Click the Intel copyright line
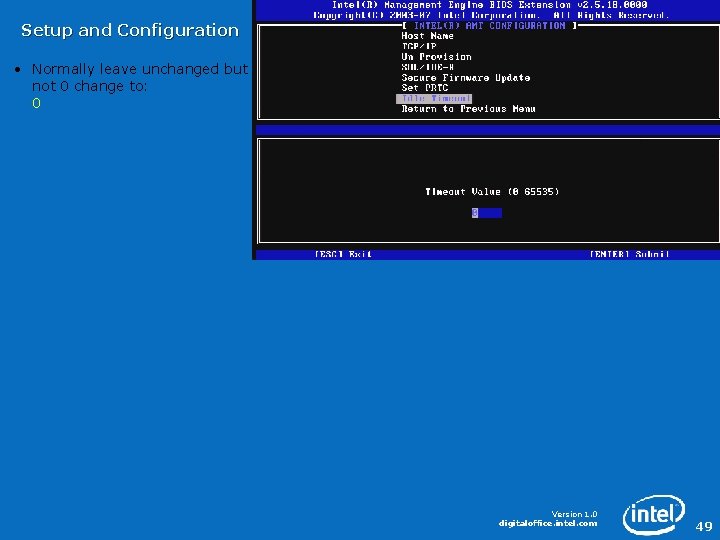The image size is (720, 540). click(490, 16)
